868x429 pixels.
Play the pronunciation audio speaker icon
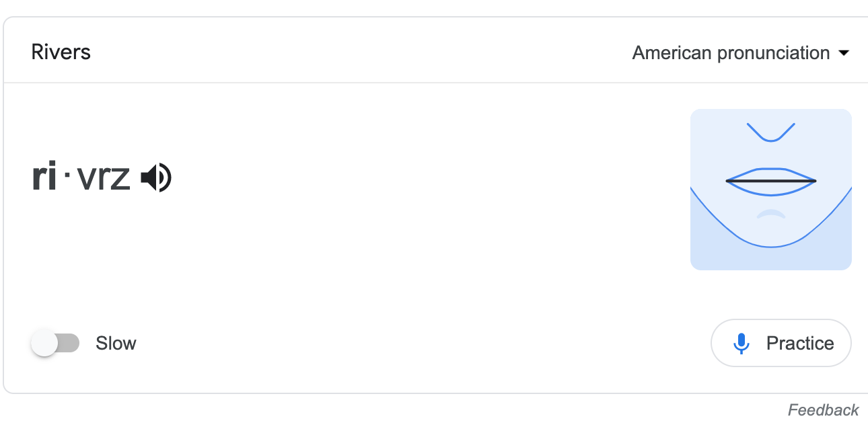[156, 178]
